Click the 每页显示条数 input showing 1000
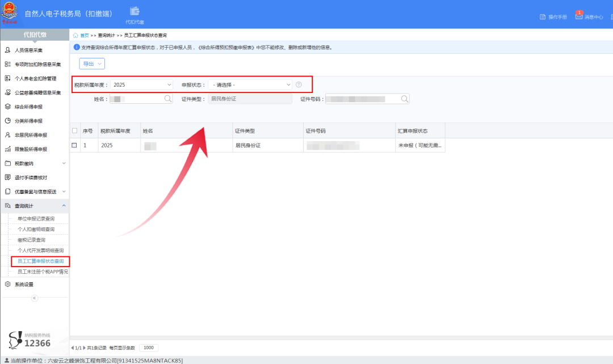The image size is (613, 364). point(149,348)
